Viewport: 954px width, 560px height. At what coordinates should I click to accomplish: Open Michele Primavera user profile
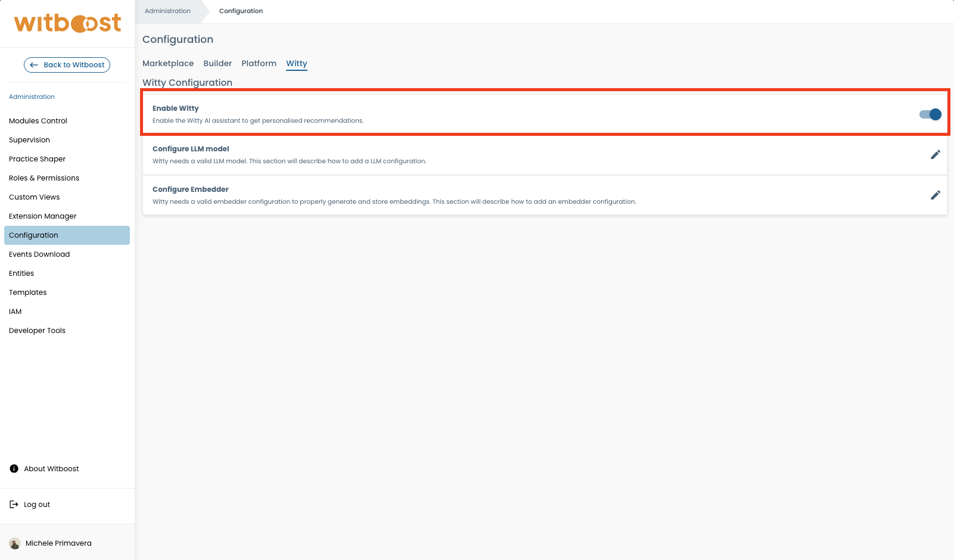point(58,543)
